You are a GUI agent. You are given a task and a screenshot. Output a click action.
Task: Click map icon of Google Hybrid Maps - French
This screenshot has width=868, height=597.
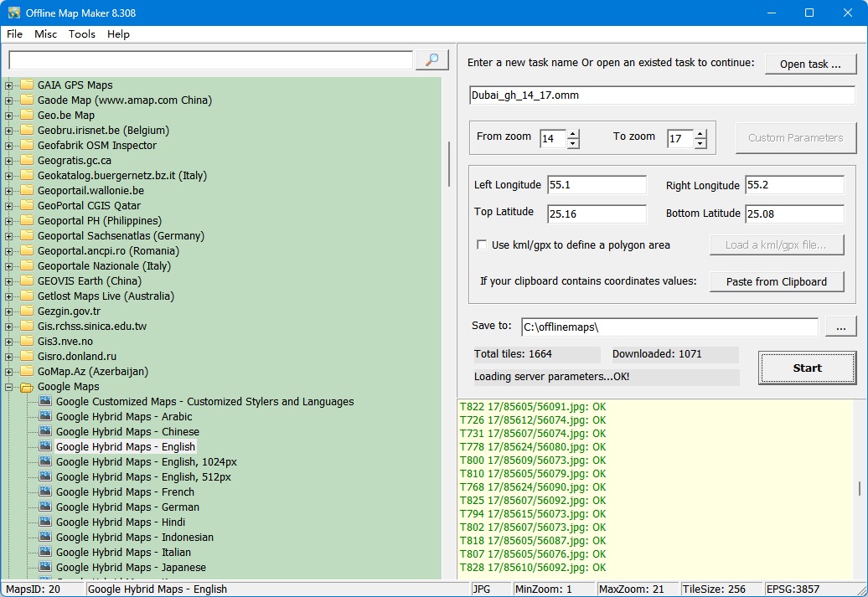45,491
